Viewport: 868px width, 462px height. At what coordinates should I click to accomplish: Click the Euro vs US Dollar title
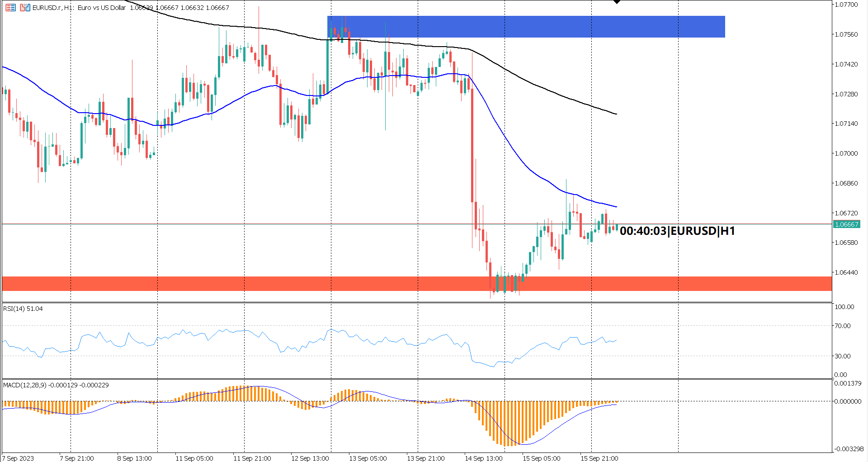click(101, 8)
